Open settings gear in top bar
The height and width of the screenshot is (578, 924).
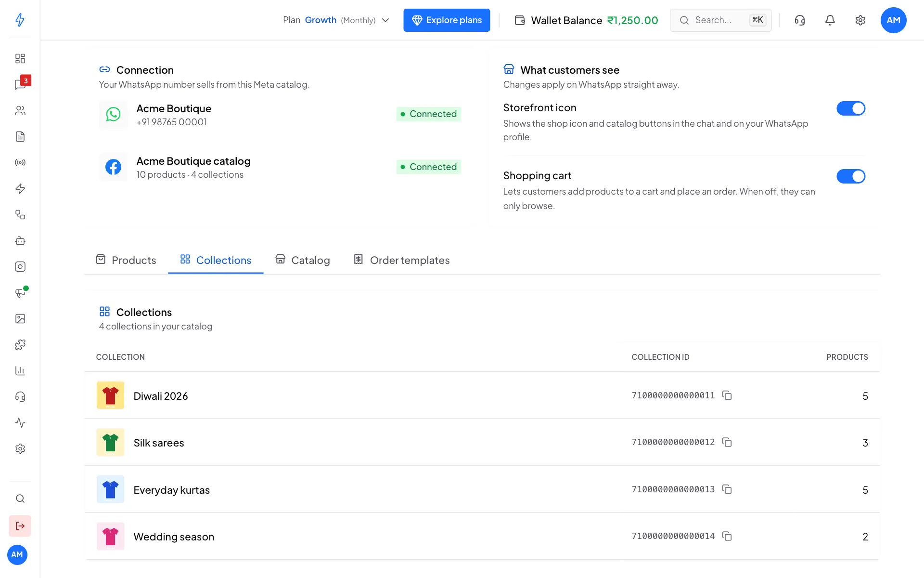coord(860,20)
